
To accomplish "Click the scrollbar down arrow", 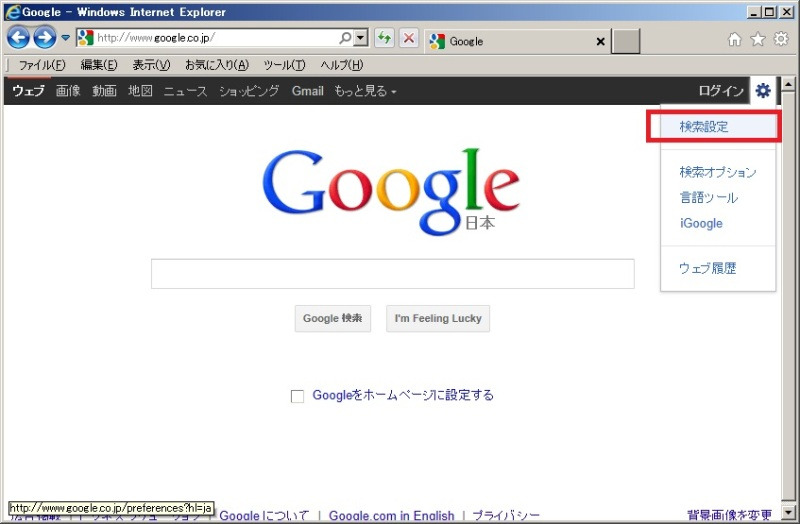I will (788, 512).
